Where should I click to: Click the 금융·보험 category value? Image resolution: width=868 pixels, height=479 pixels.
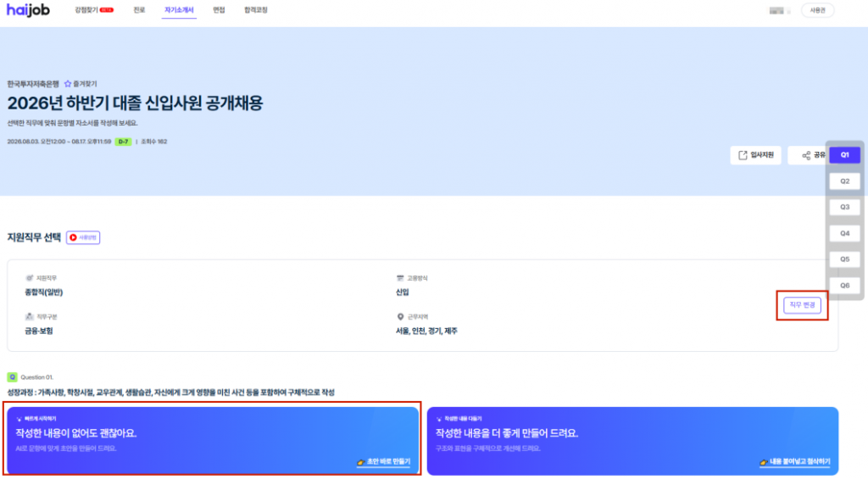click(39, 331)
